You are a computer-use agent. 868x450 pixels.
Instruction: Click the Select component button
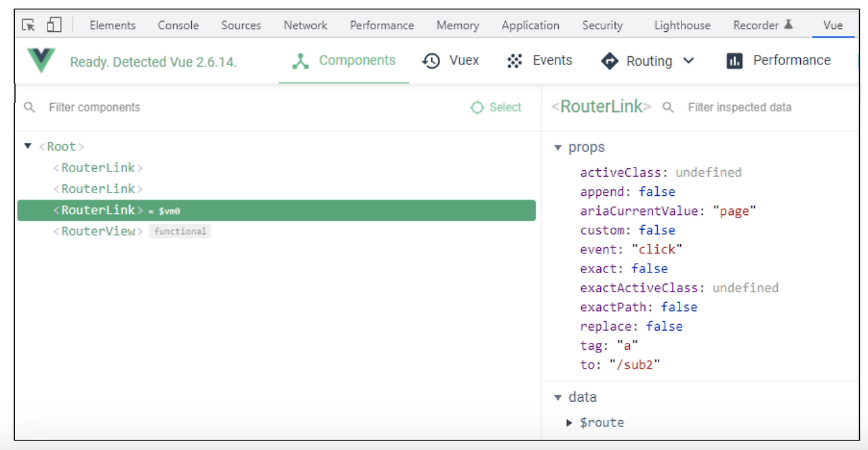tap(496, 108)
